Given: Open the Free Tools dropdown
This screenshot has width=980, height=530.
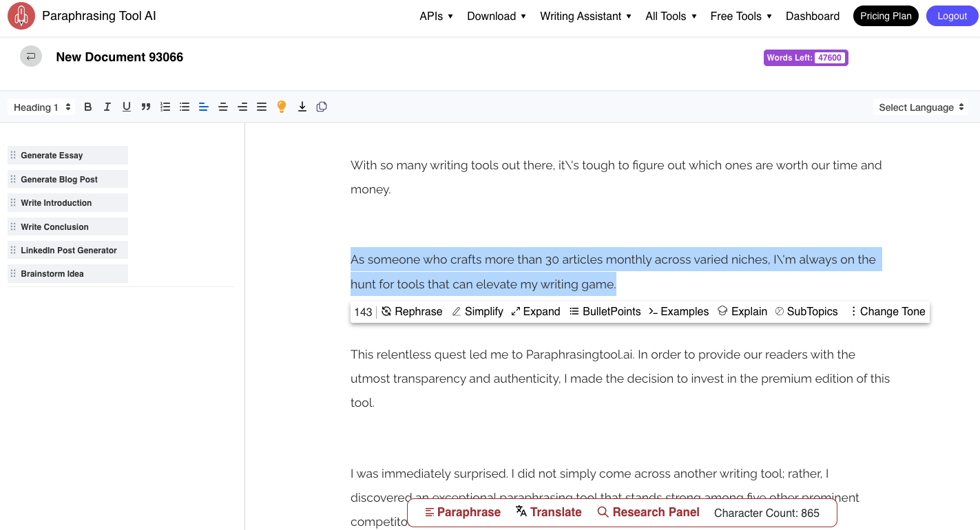Looking at the screenshot, I should coord(741,16).
